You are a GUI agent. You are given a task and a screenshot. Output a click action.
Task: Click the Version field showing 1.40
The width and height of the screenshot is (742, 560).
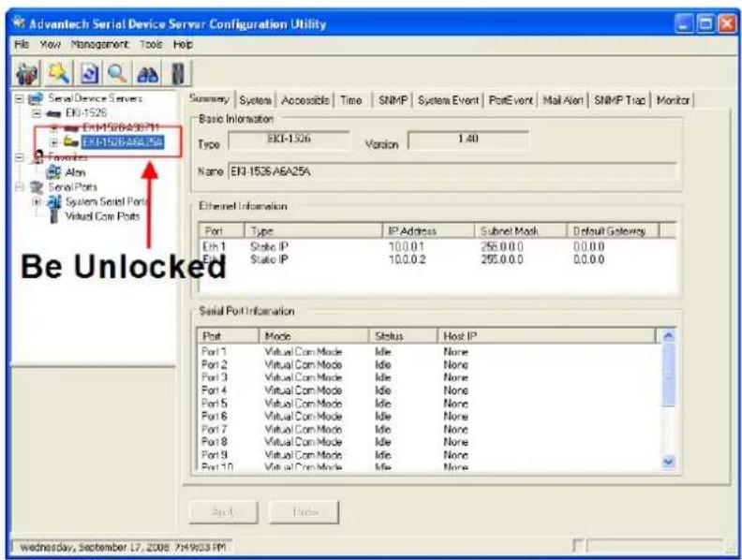468,140
